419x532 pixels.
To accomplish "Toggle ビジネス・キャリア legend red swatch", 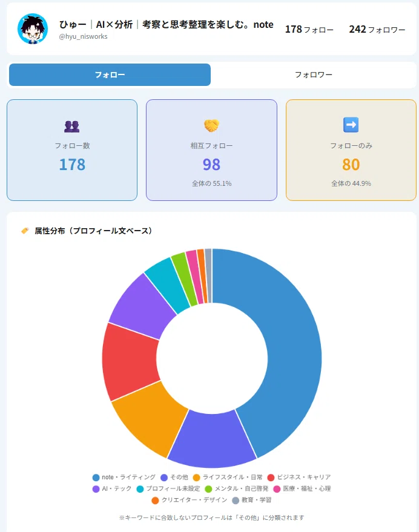I will 271,478.
